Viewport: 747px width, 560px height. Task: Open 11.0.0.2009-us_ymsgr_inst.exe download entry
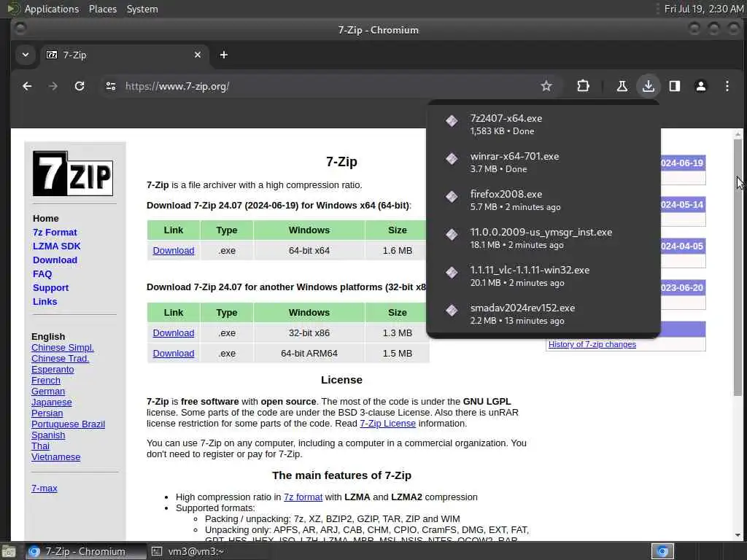(543, 238)
